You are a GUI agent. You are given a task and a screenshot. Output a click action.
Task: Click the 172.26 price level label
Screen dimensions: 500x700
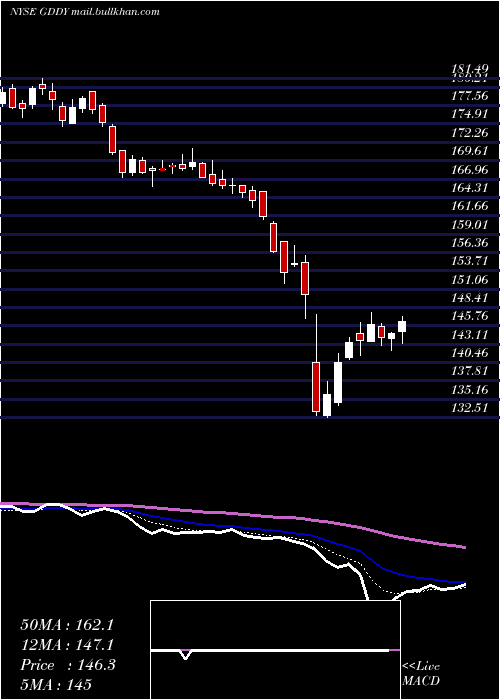tap(470, 132)
